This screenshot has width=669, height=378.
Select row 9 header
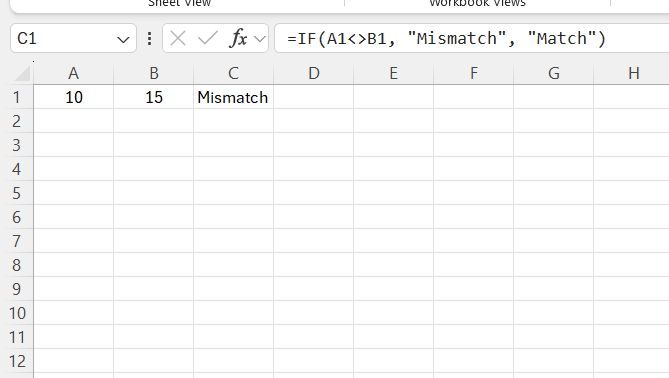[x=17, y=289]
